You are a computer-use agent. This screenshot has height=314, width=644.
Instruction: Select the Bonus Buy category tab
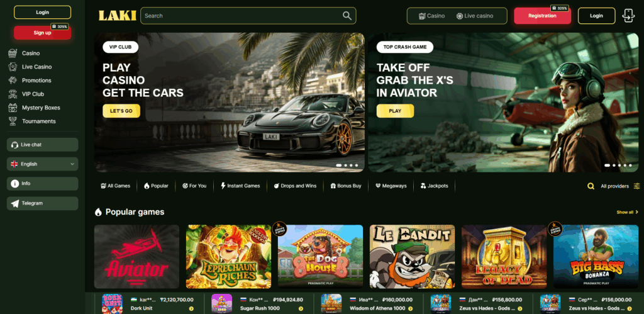click(346, 186)
